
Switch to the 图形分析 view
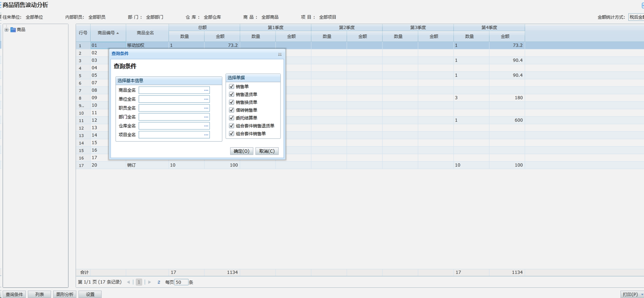point(65,294)
